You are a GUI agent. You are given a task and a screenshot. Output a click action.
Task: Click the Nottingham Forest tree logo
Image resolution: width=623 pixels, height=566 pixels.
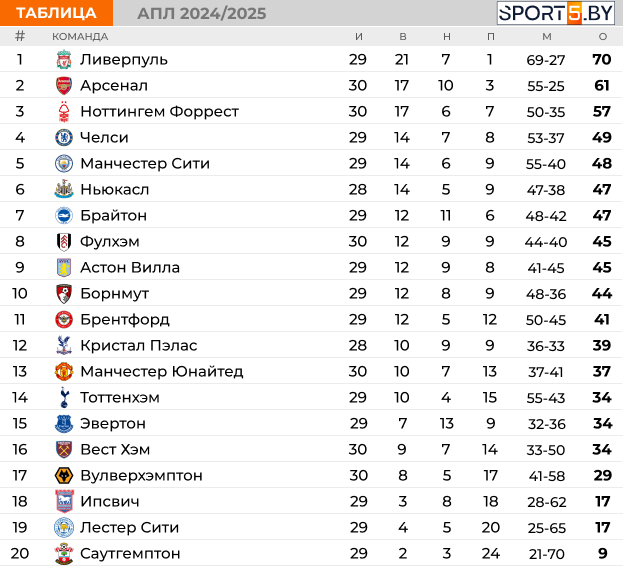pos(64,112)
